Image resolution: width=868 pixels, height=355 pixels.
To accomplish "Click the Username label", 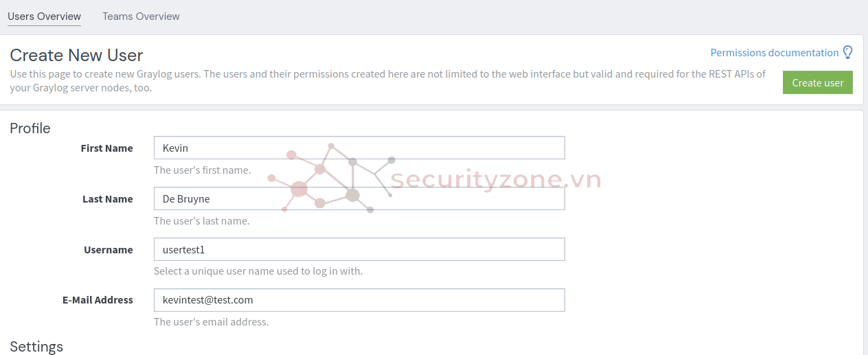I will tap(108, 250).
